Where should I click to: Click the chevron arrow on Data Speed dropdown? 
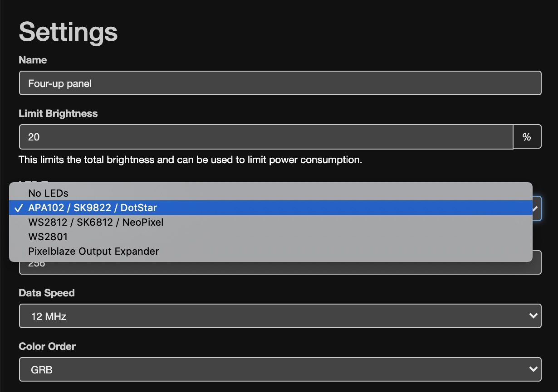click(534, 316)
